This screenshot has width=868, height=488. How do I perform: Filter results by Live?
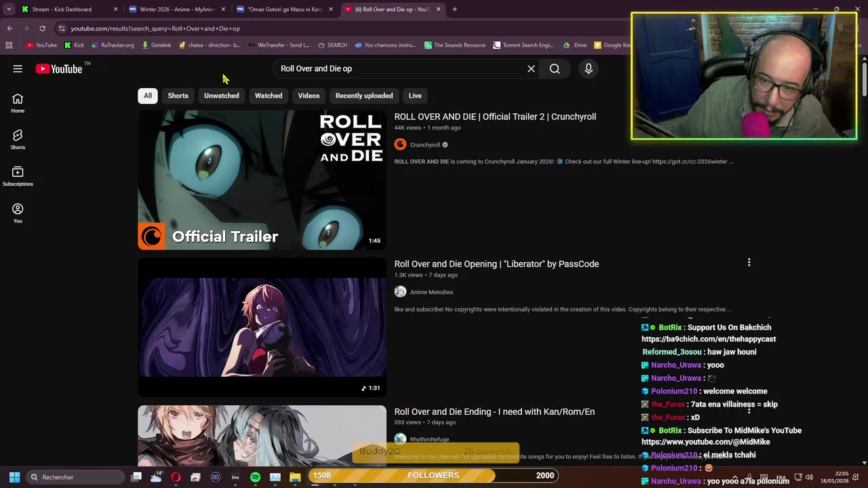pyautogui.click(x=415, y=96)
